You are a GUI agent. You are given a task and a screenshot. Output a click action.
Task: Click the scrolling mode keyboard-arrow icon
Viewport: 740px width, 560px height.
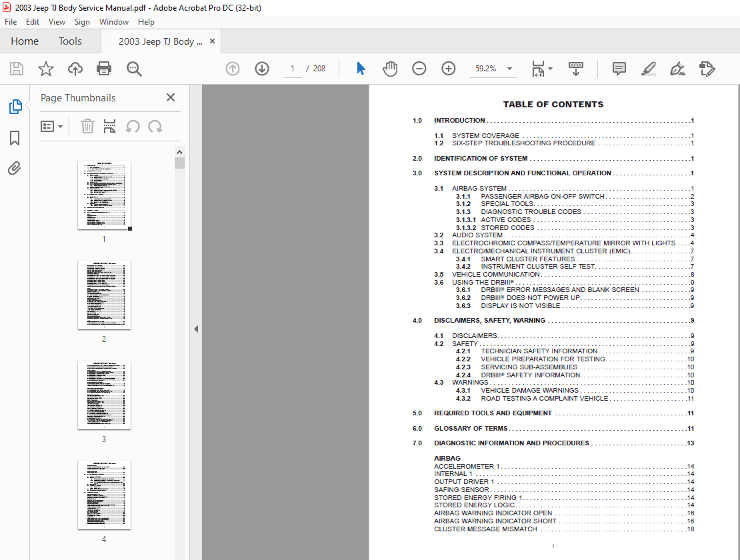(576, 69)
